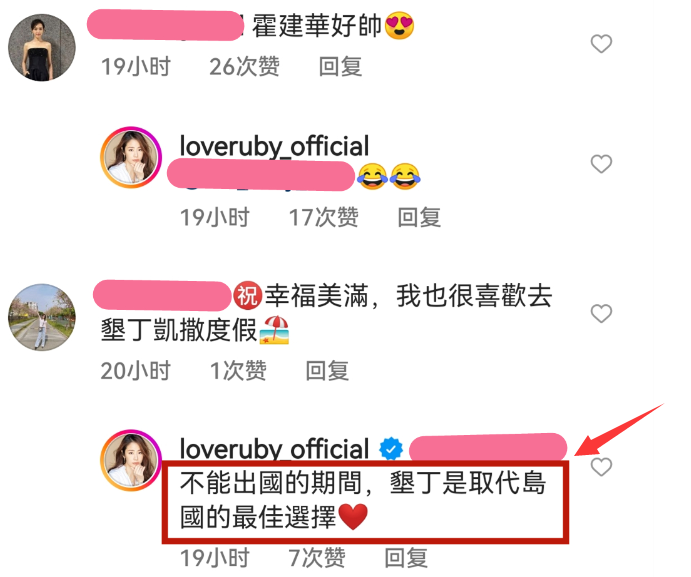Tap 回复 under the 1次赞 comment
Screen dimensions: 691x577
(x=327, y=371)
